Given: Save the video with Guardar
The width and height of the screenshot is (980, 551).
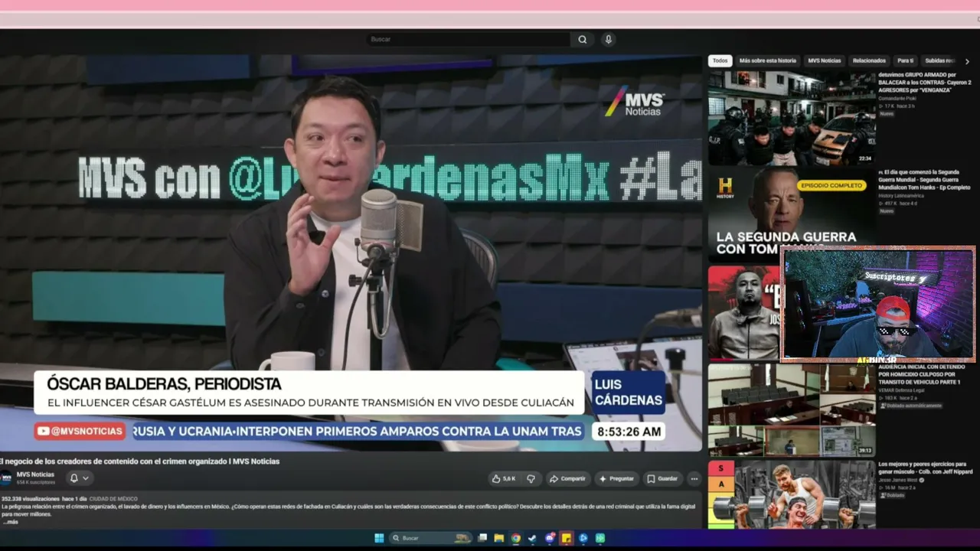Looking at the screenshot, I should click(x=662, y=478).
